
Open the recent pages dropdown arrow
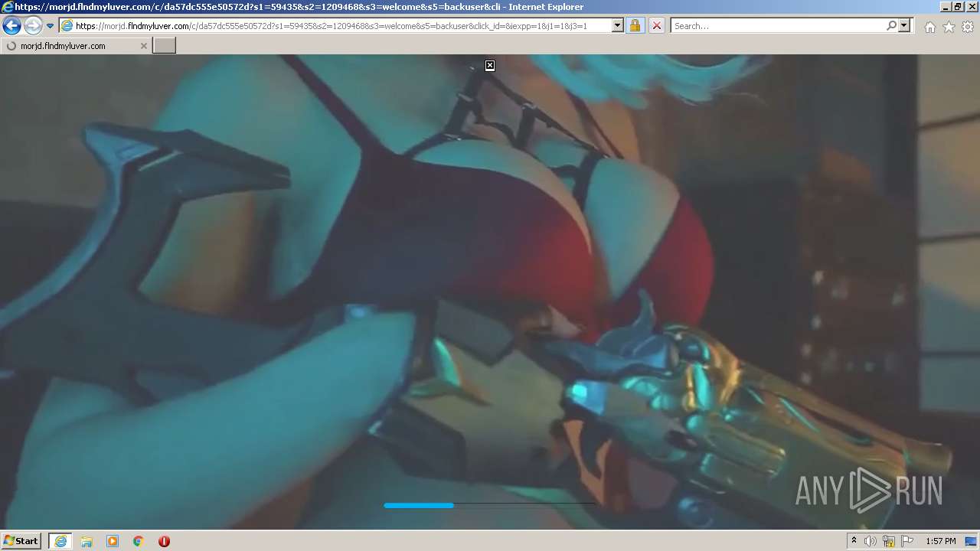[x=50, y=26]
